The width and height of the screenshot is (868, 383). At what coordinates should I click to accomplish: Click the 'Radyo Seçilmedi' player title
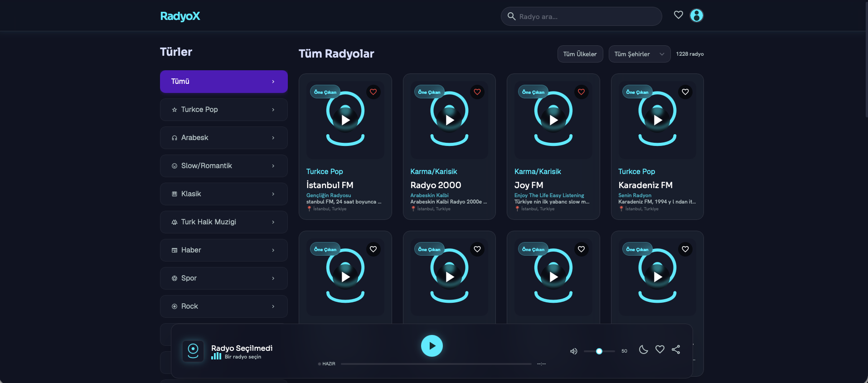coord(242,348)
